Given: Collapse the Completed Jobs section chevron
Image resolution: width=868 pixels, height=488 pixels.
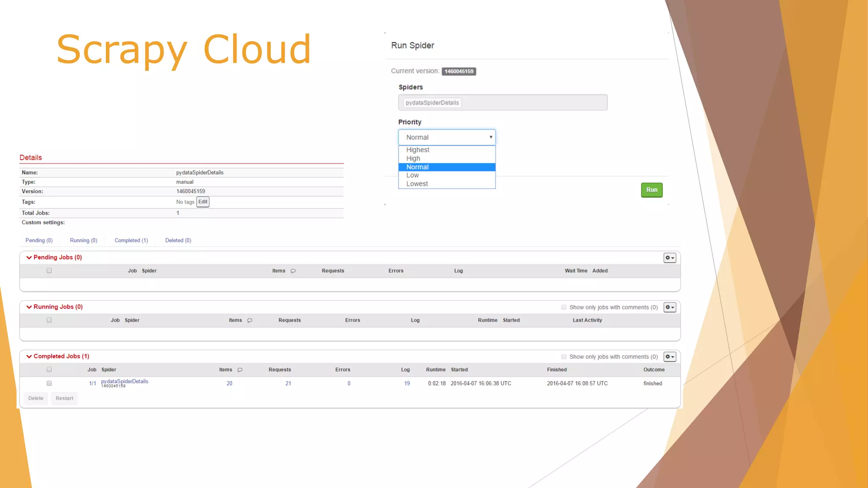Looking at the screenshot, I should click(29, 357).
